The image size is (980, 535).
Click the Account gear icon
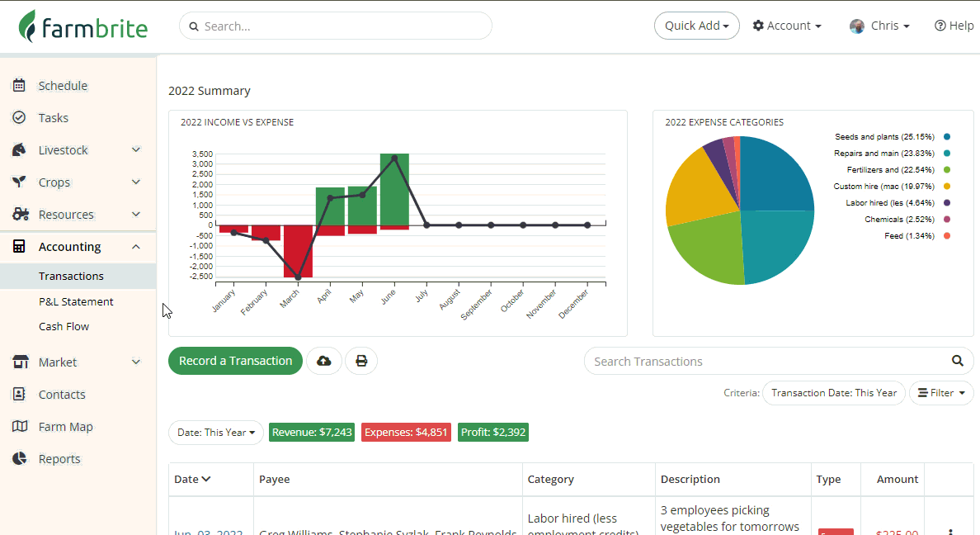[758, 26]
